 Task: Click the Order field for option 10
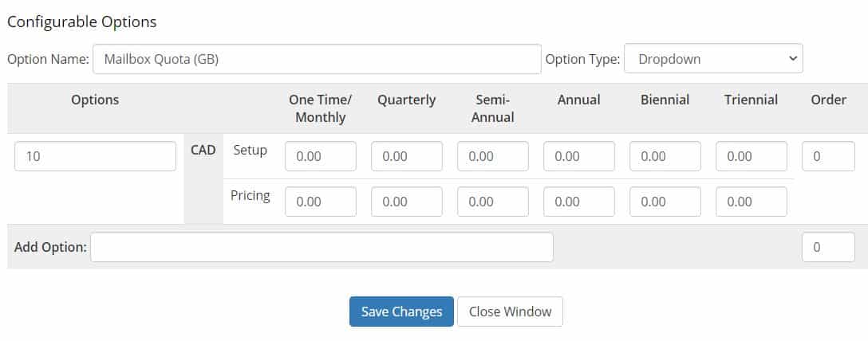(x=828, y=156)
